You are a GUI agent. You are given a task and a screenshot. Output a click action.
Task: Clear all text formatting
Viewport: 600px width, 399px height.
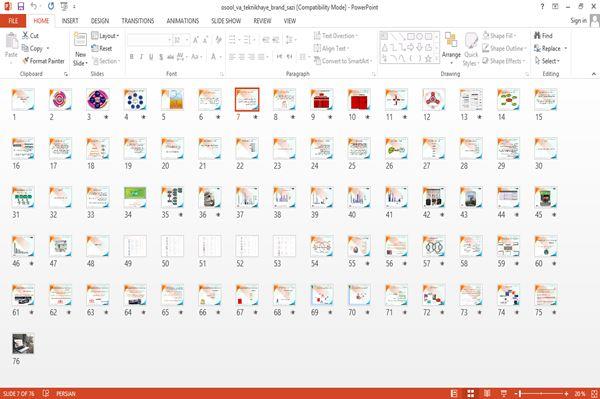[x=218, y=40]
